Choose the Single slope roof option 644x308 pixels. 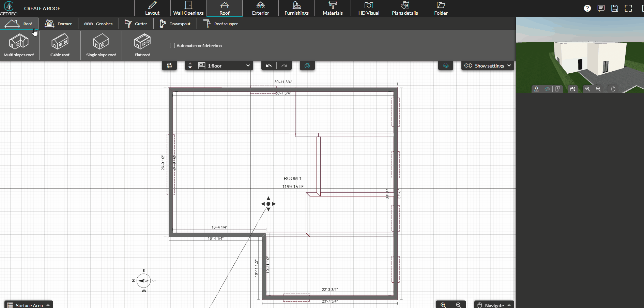tap(101, 45)
